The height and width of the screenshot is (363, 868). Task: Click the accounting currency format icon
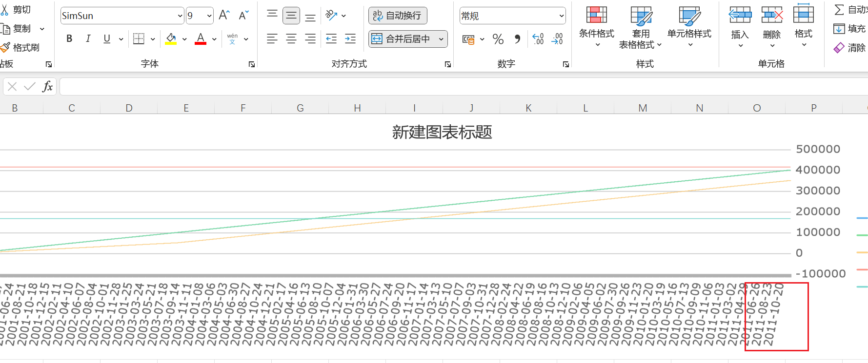point(468,39)
